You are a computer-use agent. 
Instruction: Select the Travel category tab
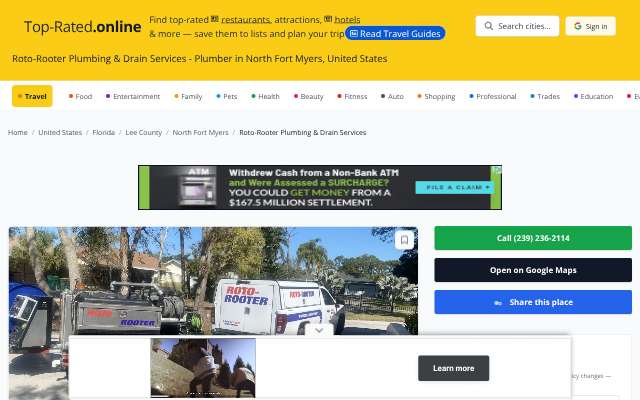32,96
